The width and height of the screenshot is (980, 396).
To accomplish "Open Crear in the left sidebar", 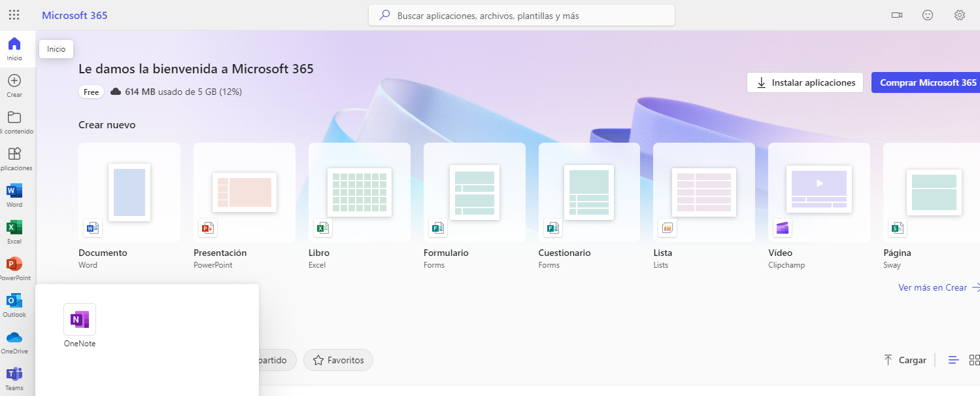I will click(14, 86).
